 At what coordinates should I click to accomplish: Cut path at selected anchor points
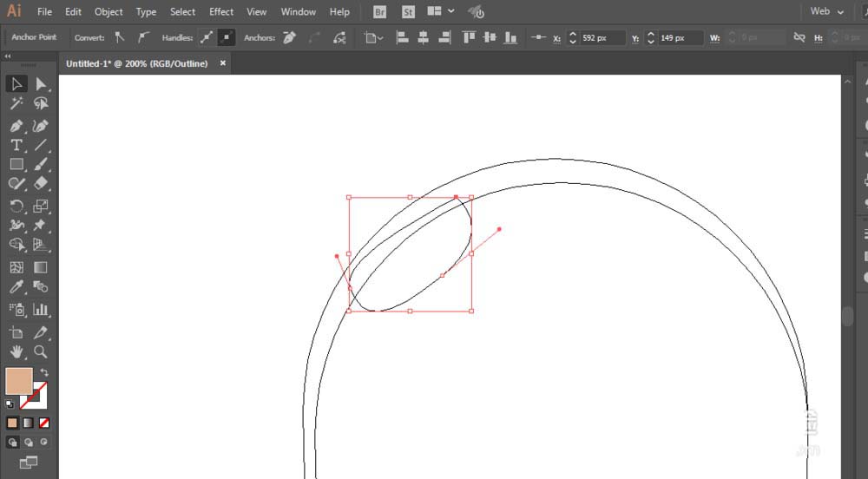[x=339, y=37]
